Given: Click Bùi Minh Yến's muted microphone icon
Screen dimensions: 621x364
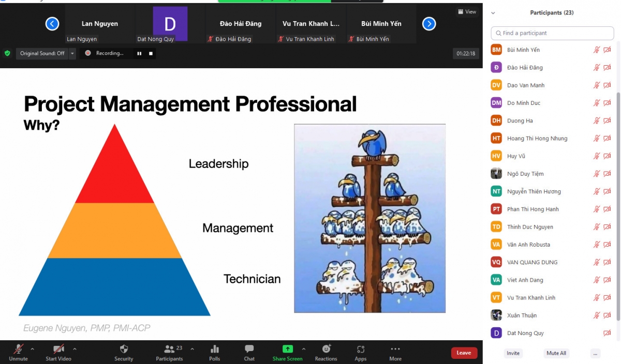Looking at the screenshot, I should (x=597, y=50).
